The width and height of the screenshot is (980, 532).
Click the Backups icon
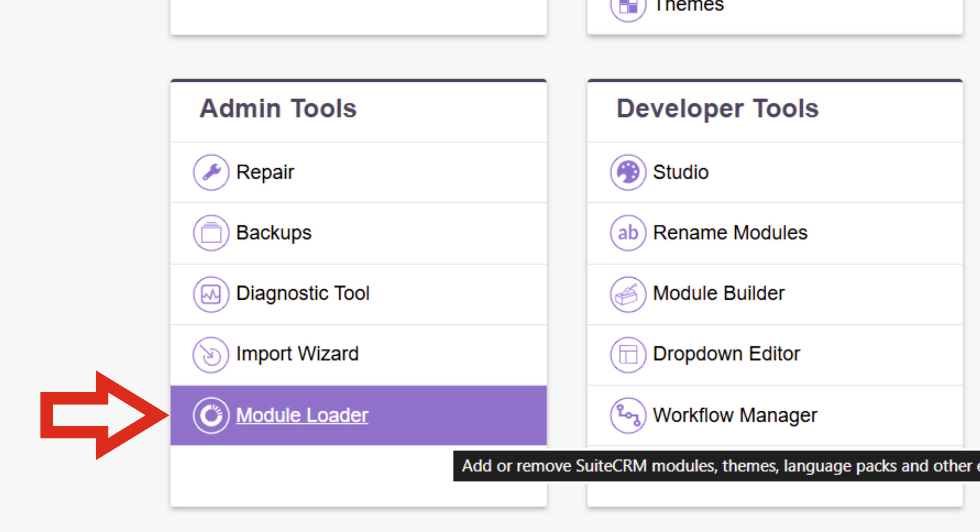(211, 233)
